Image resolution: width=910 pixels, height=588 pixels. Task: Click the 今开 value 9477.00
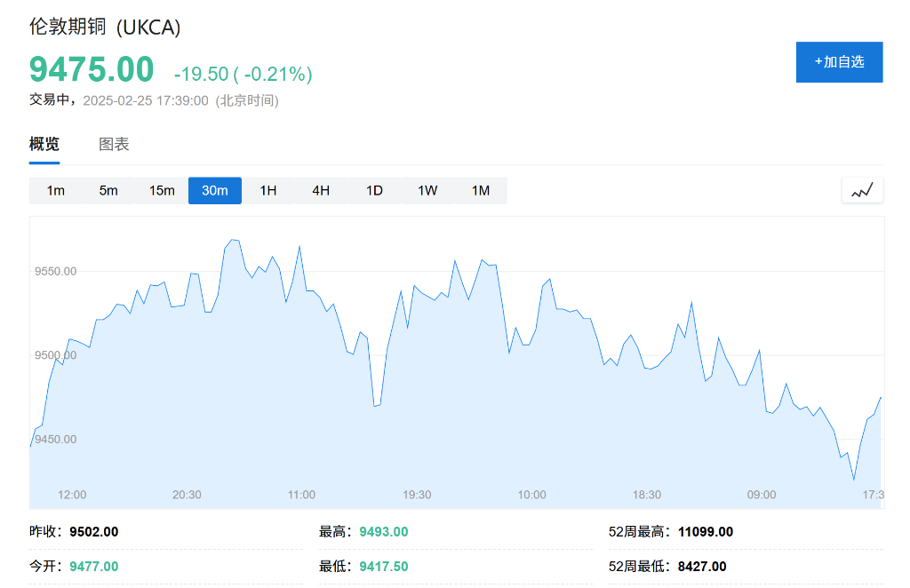[94, 567]
